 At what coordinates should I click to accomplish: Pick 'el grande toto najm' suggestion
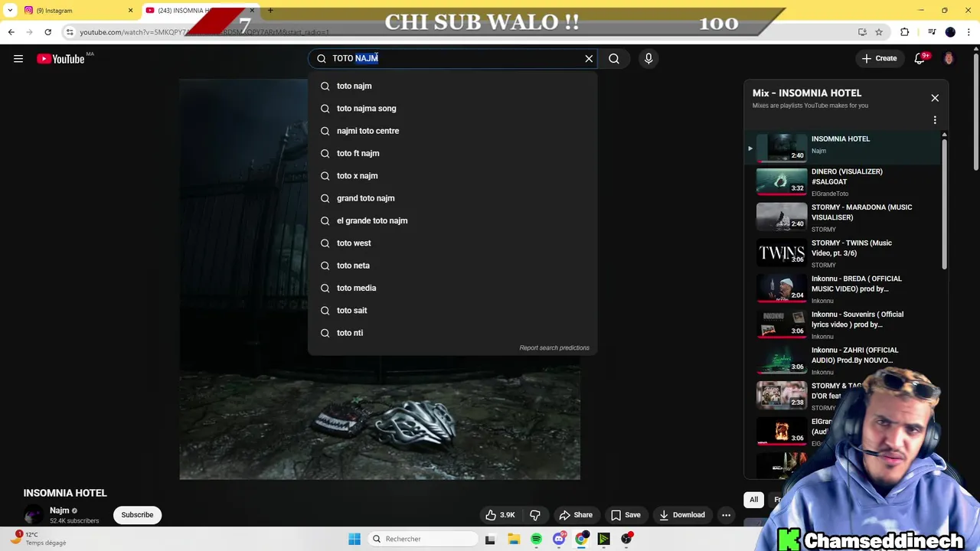452,220
